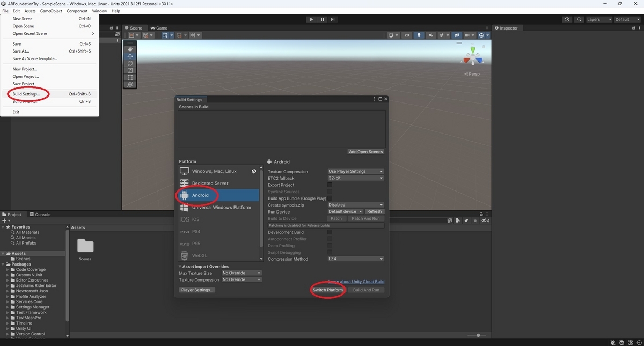The image size is (644, 346).
Task: Toggle 2D view mode in Scene
Action: (x=407, y=35)
